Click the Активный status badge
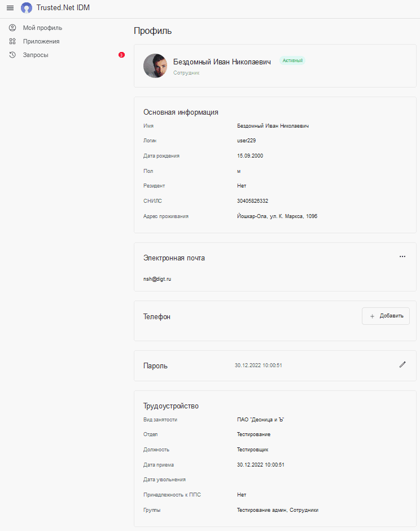The width and height of the screenshot is (420, 531). [292, 60]
